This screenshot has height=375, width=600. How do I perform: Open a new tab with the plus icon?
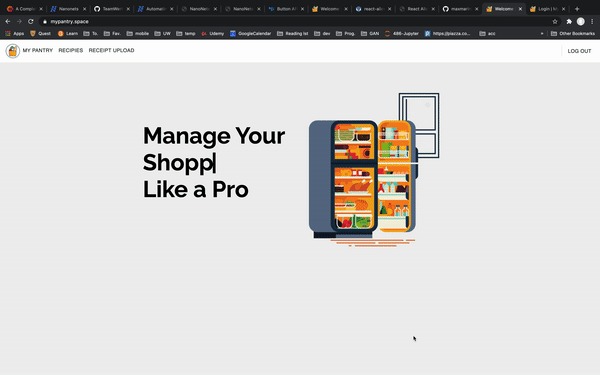577,9
